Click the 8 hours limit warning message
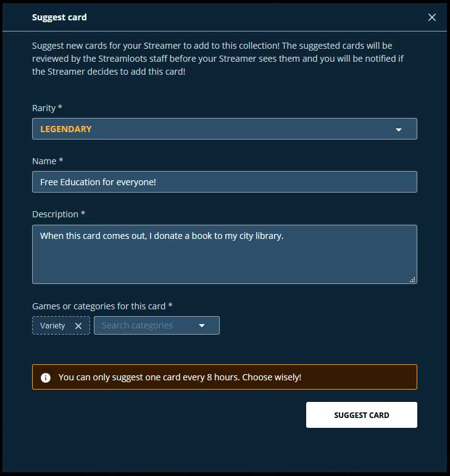450x476 pixels. click(180, 377)
